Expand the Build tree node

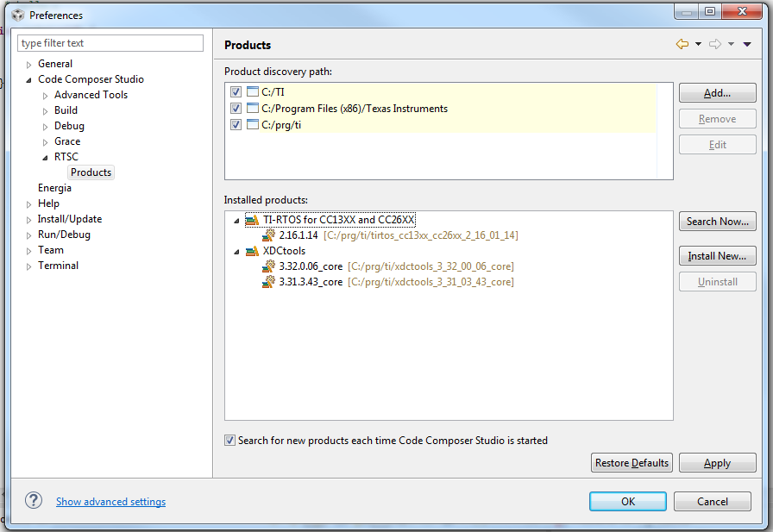coord(45,111)
